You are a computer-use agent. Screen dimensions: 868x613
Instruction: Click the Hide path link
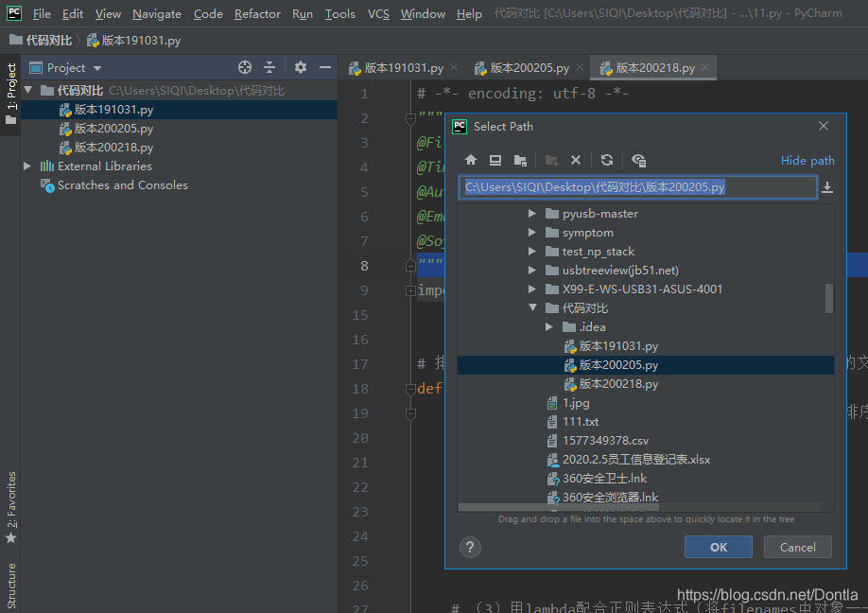click(807, 161)
